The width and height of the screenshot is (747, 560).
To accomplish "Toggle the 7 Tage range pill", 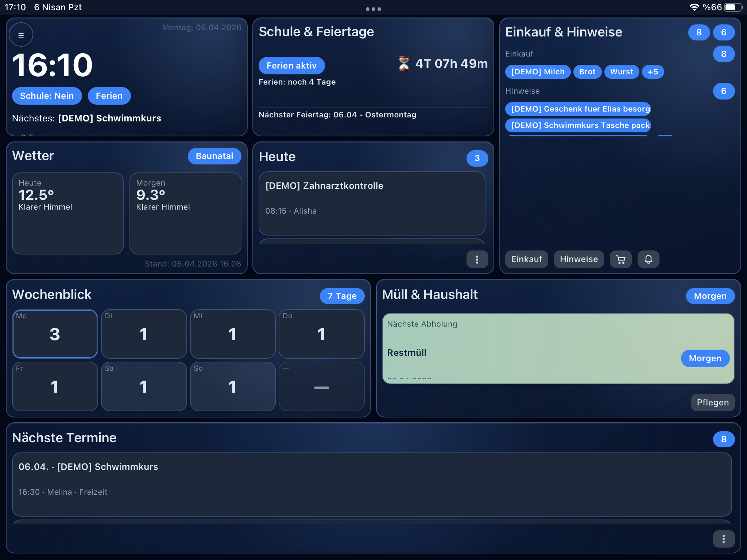I will 342,296.
